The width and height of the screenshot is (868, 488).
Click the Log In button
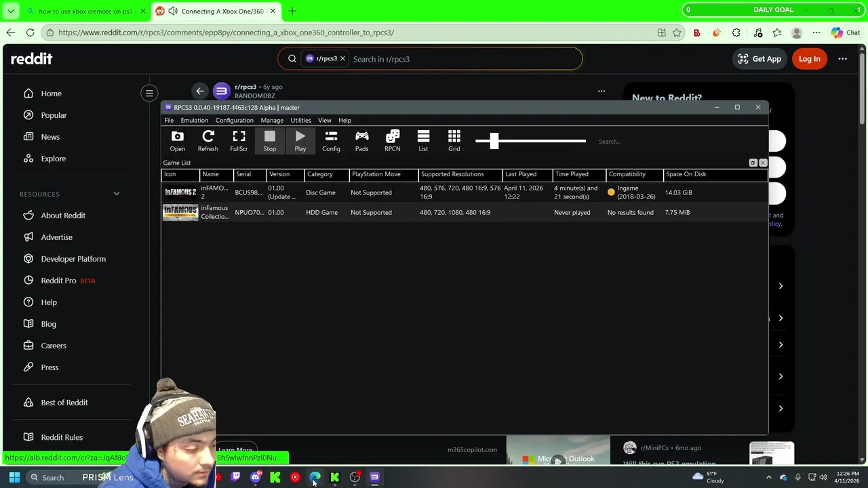809,59
